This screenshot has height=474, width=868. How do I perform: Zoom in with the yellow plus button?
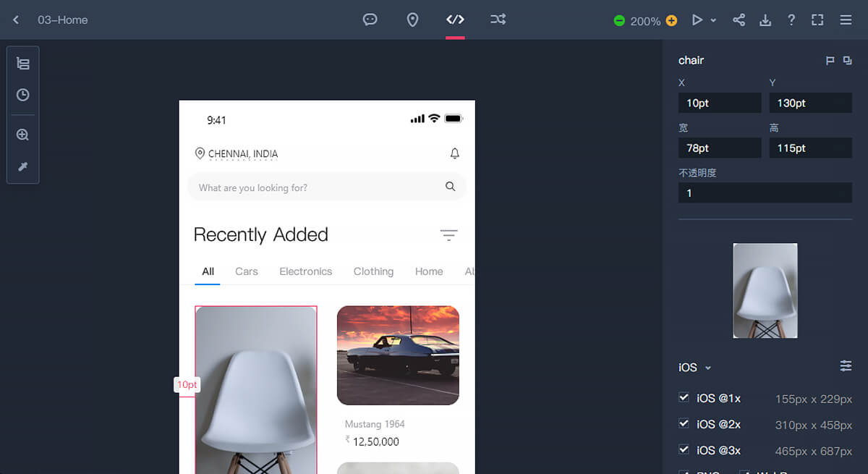[x=672, y=20]
